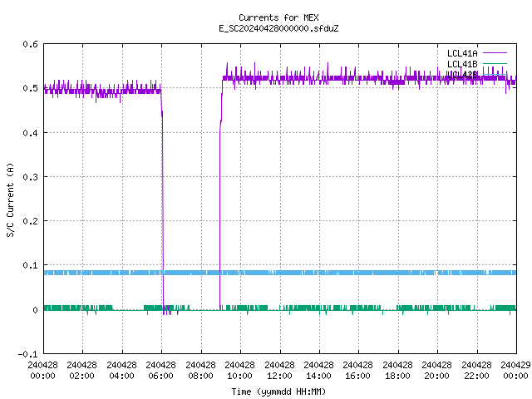Click the chart title 'Currents for MEX'
Screen dimensions: 532x399
[x=278, y=17]
